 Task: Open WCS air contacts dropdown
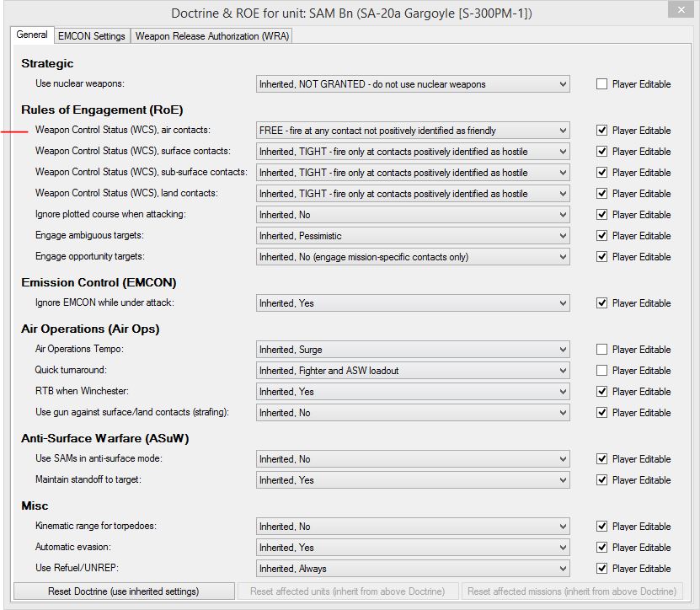pyautogui.click(x=413, y=131)
